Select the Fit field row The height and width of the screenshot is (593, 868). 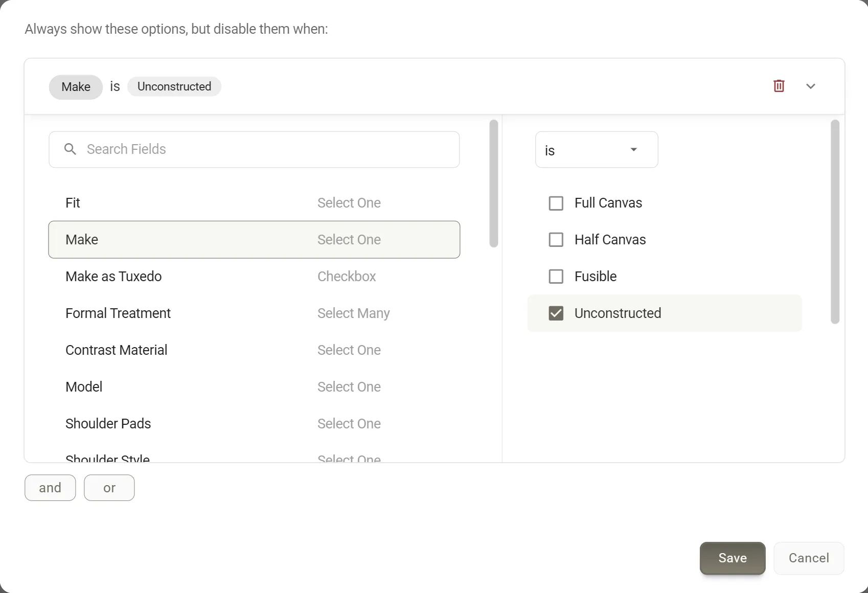pyautogui.click(x=254, y=203)
